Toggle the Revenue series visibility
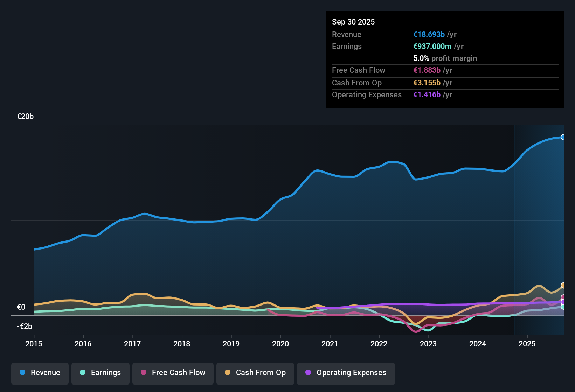Image resolution: width=575 pixels, height=392 pixels. (x=40, y=373)
